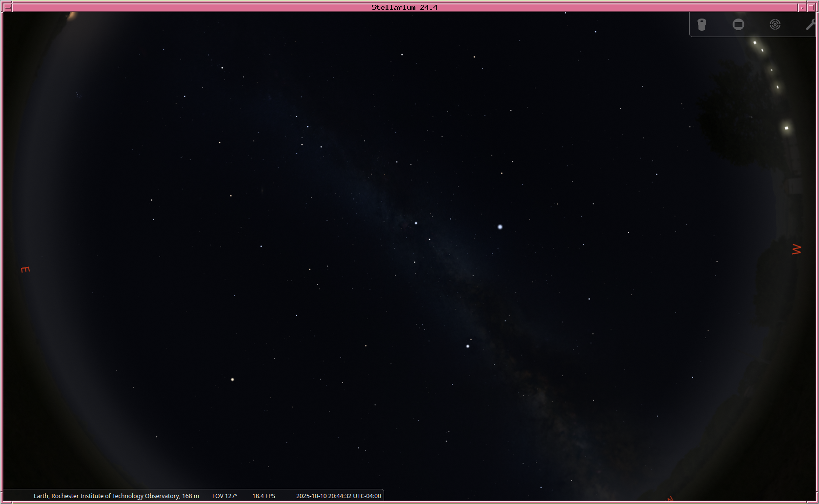Select the brightest bluish-white star in the sky
The width and height of the screenshot is (819, 504).
click(500, 227)
